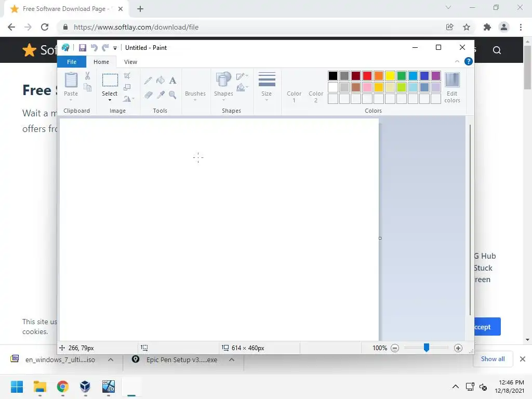Click the Paste clipboard icon
The height and width of the screenshot is (399, 532).
click(71, 80)
